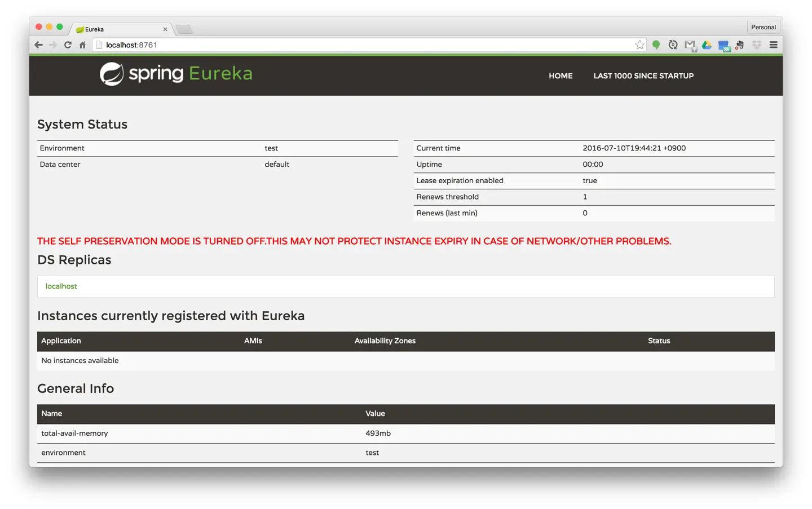The image size is (812, 509).
Task: Open the Personal profile switcher
Action: (763, 27)
